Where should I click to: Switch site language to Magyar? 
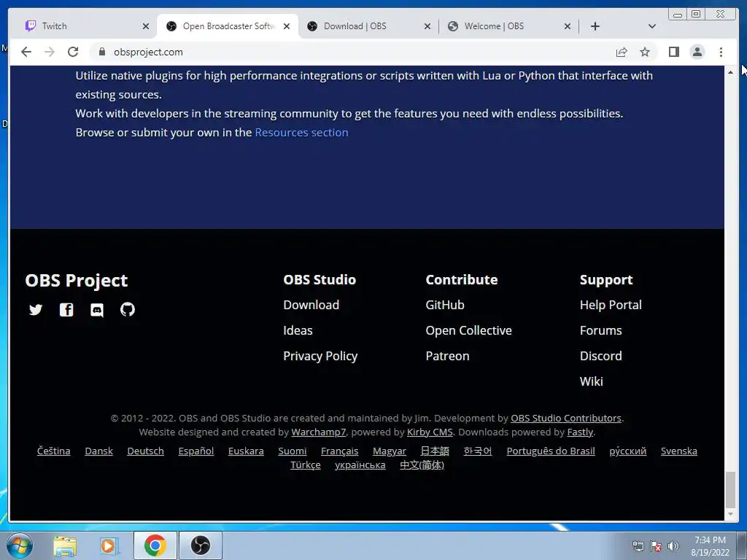(390, 451)
